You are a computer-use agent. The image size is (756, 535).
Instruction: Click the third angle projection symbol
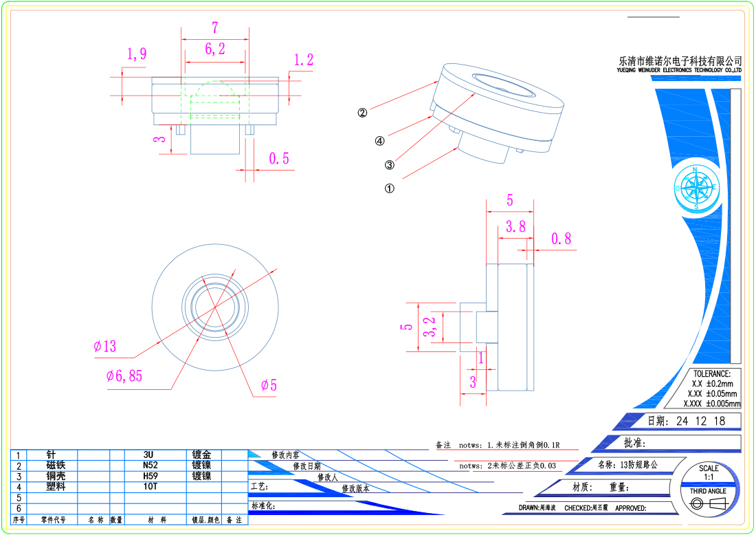coord(708,504)
